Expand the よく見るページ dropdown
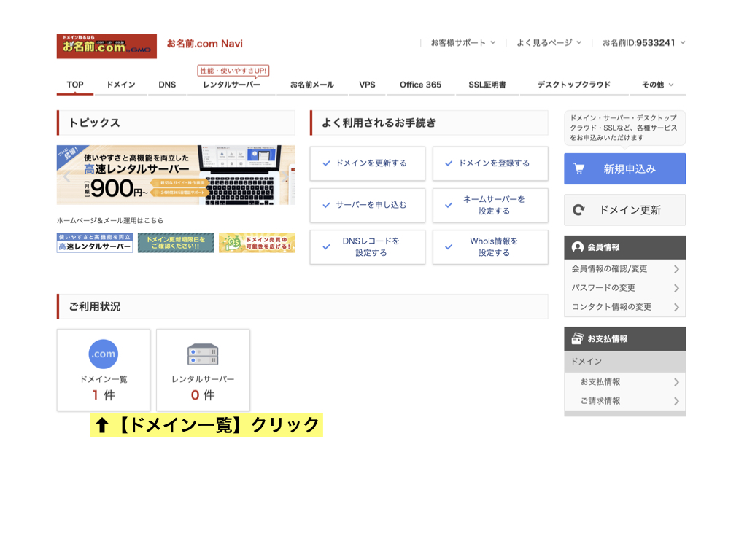The height and width of the screenshot is (560, 747). click(549, 43)
